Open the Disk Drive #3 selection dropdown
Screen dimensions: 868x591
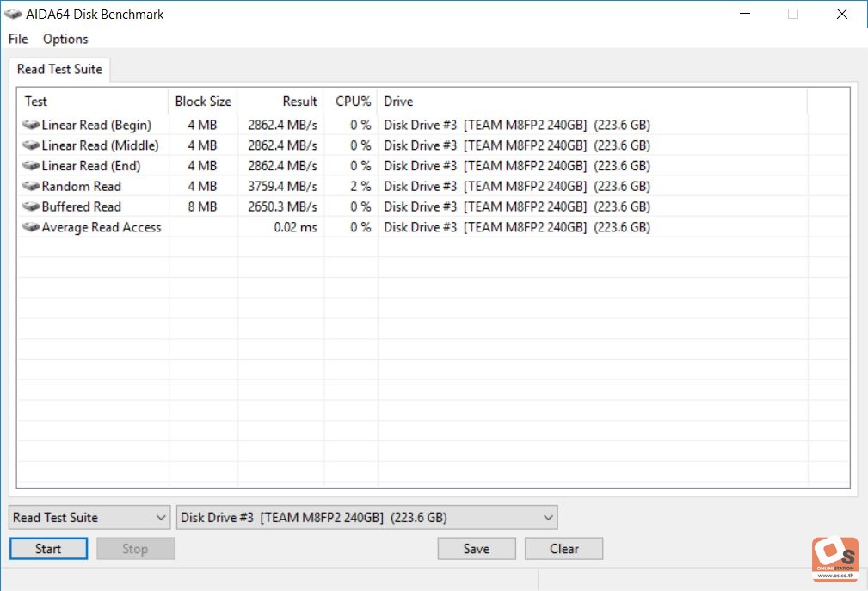point(366,517)
